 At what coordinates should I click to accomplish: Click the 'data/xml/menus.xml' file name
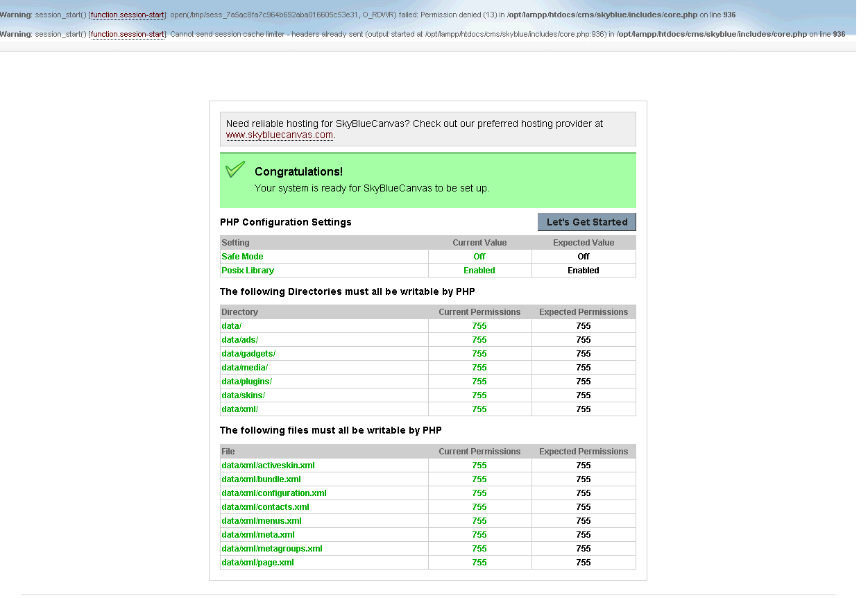coord(262,521)
